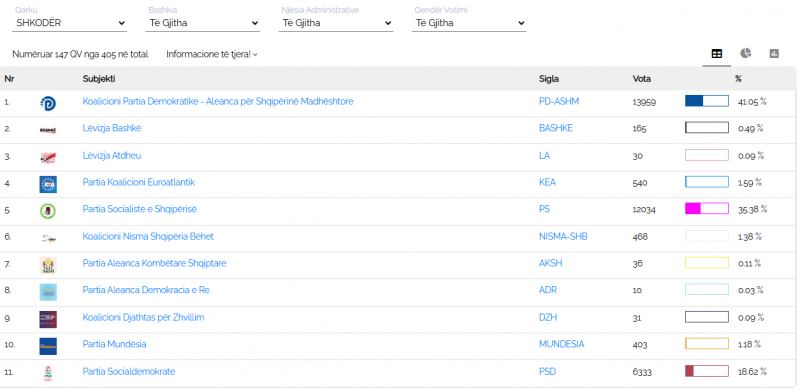Expand Informacione të tjera section
The image size is (800, 390).
pos(212,54)
